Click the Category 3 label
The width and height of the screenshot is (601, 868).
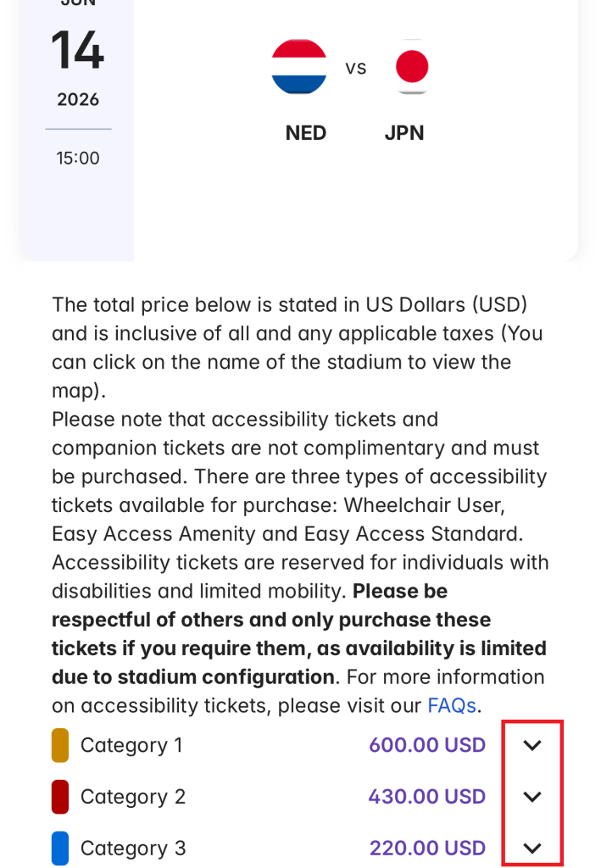(x=133, y=848)
